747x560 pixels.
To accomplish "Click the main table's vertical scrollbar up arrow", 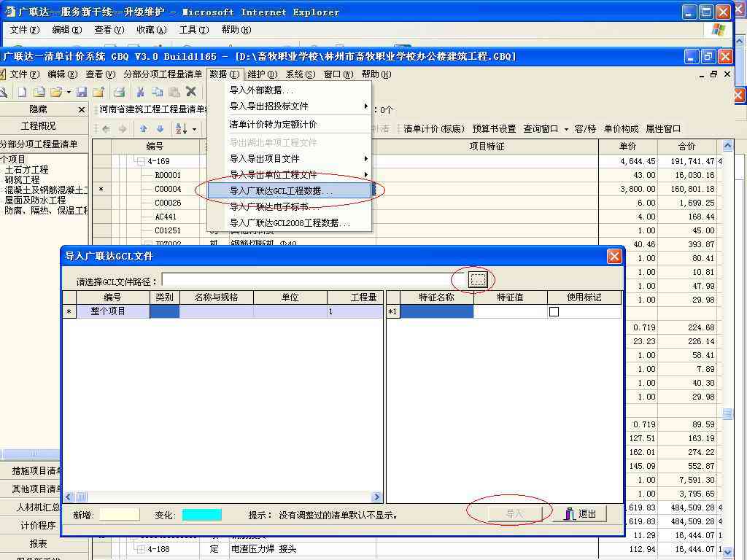I will coord(727,146).
